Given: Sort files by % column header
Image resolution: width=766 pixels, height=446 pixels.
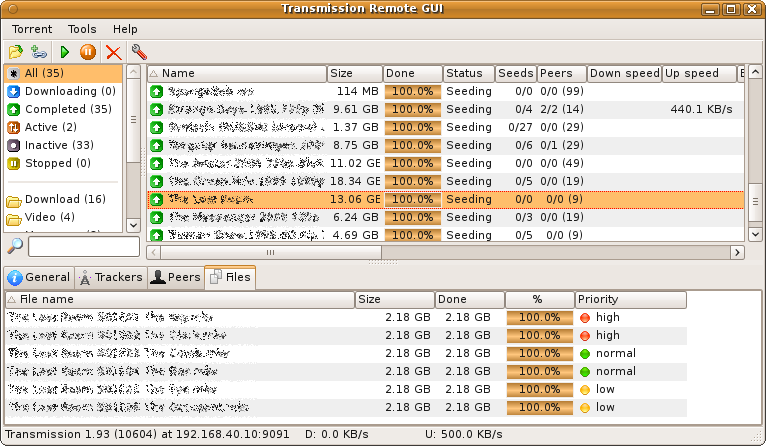Looking at the screenshot, I should (x=540, y=299).
